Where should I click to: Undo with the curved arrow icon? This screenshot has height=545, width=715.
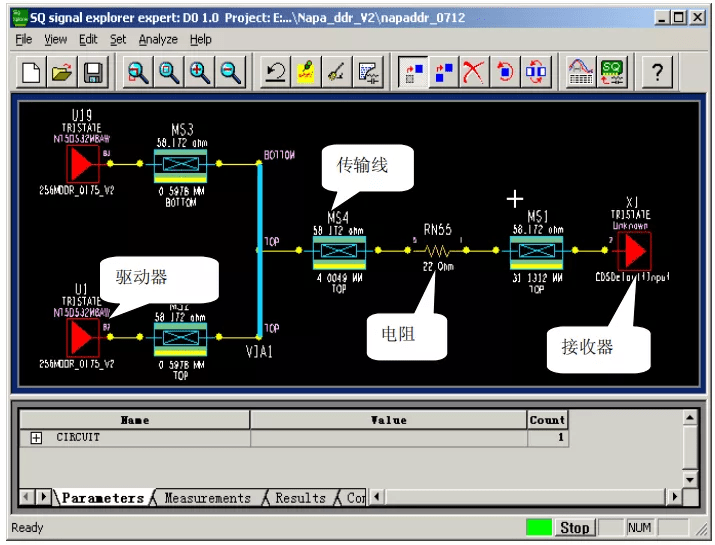275,72
